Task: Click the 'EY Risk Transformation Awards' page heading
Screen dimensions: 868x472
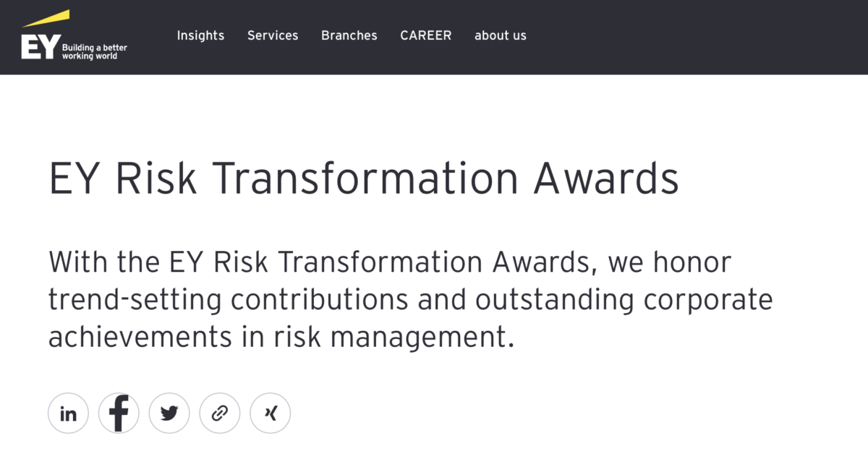Action: tap(363, 177)
